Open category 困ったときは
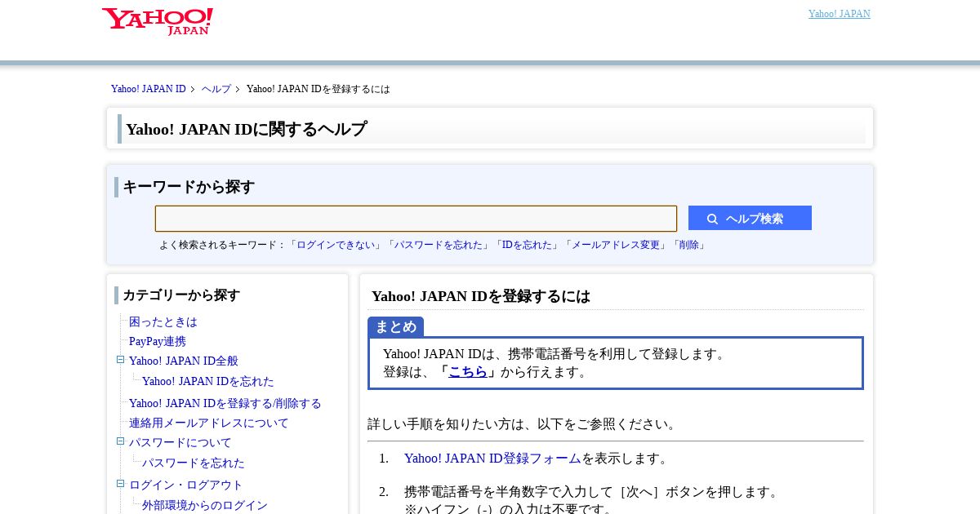This screenshot has width=980, height=514. coord(163,322)
